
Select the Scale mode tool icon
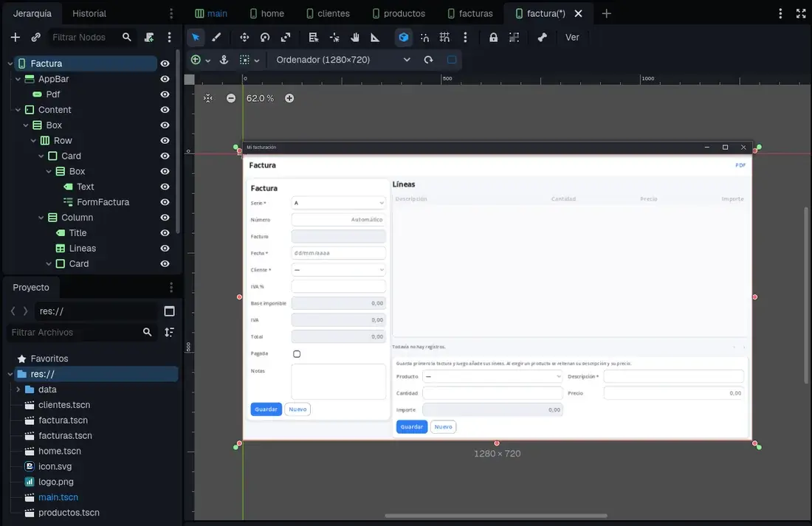[x=286, y=38]
